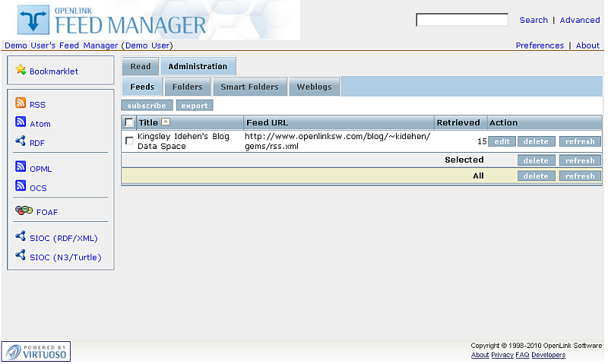Click the Powered by Virtuoso logo
This screenshot has width=608, height=364.
coord(36,351)
